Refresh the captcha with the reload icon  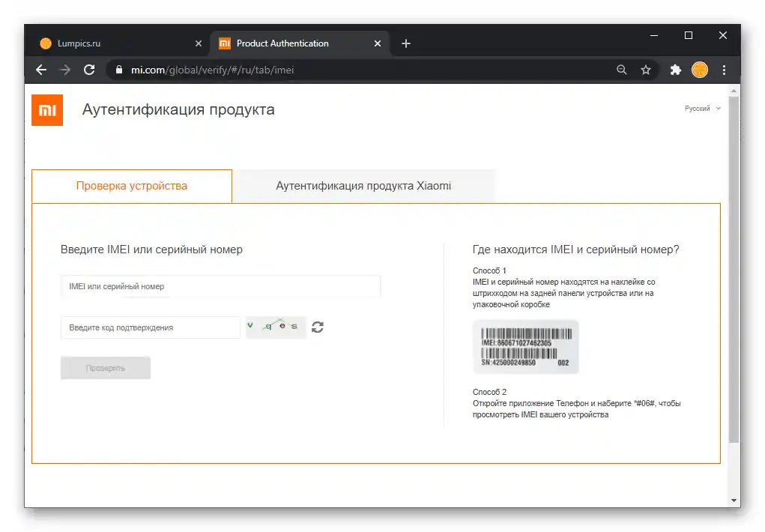click(x=318, y=327)
